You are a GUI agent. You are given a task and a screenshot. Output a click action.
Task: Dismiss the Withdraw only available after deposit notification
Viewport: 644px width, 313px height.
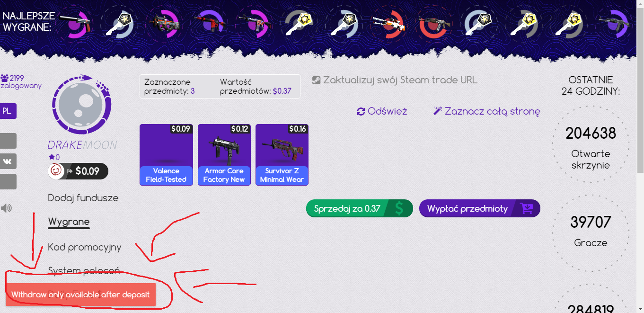point(80,295)
